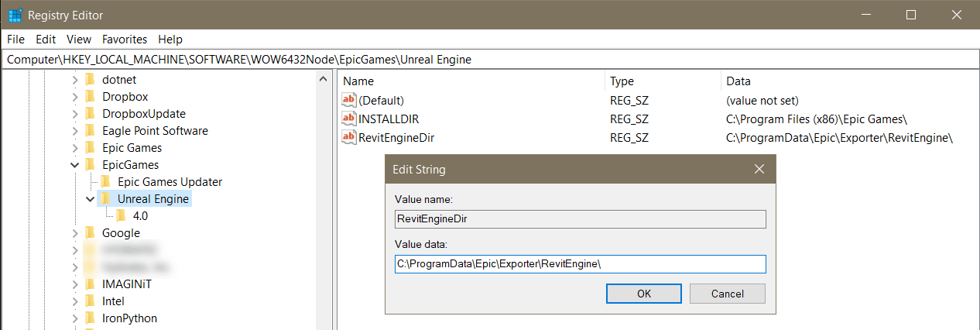
Task: Select the dotnet tree entry
Action: click(x=119, y=80)
